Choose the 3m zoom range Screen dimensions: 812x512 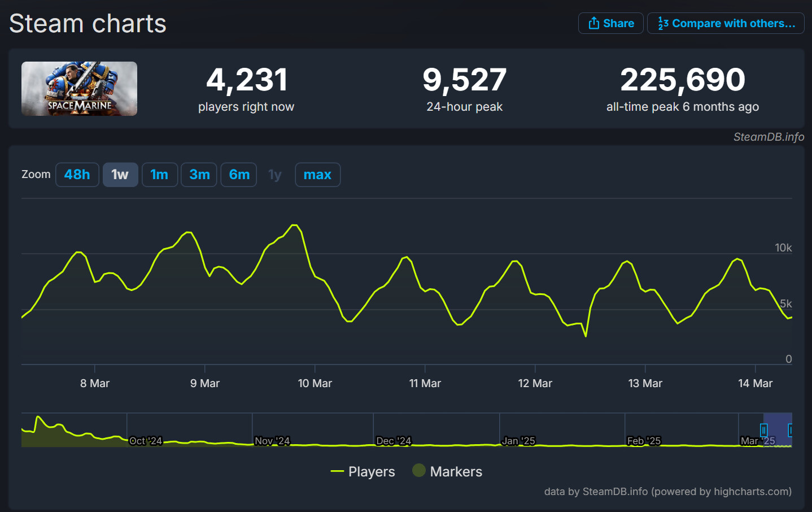point(199,175)
